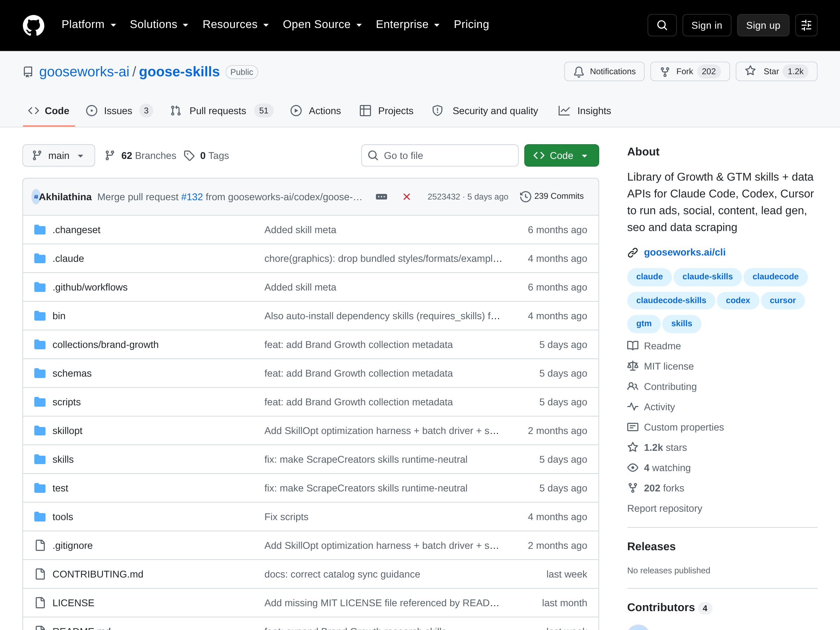
Task: Fork the repository using Fork button
Action: (x=689, y=71)
